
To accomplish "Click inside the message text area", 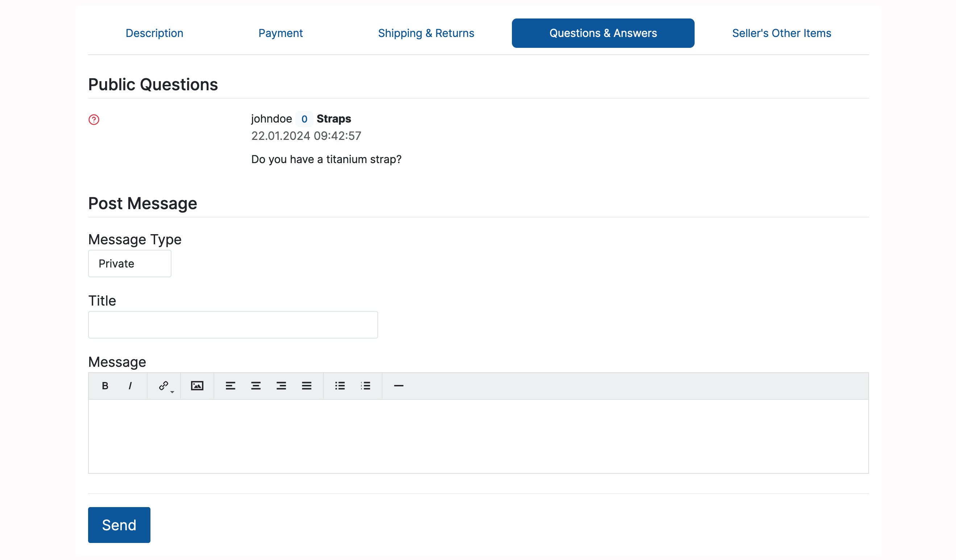I will 478,436.
